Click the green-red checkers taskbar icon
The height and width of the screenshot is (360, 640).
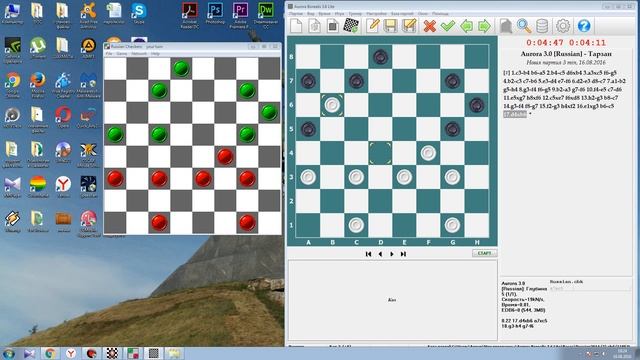(x=133, y=353)
